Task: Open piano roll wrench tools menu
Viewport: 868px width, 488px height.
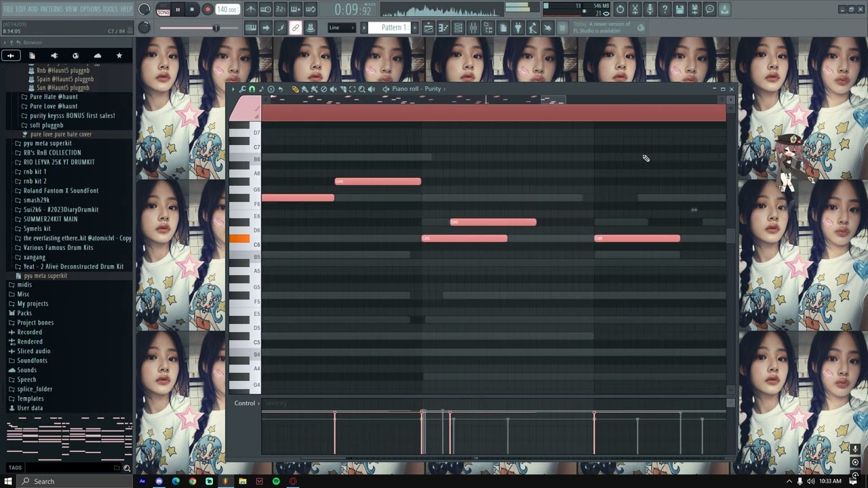Action: [243, 89]
